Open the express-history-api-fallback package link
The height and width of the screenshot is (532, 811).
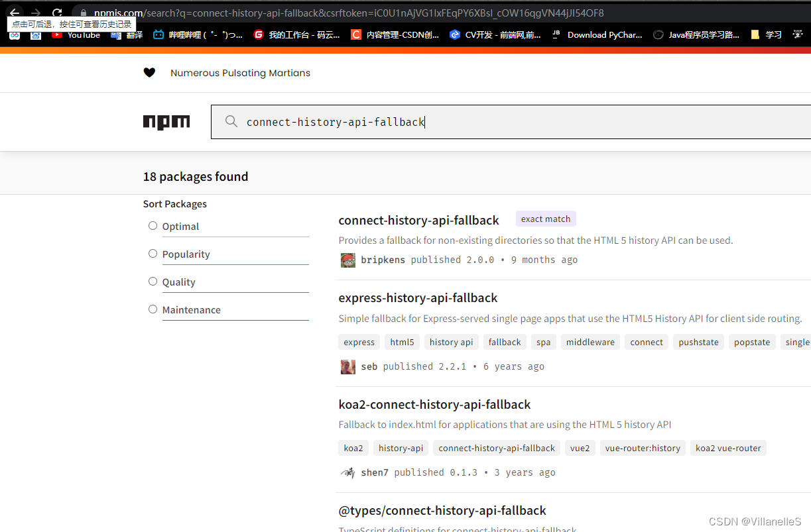pos(418,298)
